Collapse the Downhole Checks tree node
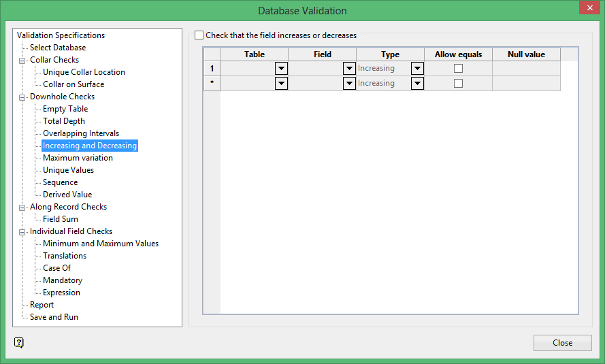Image resolution: width=605 pixels, height=364 pixels. click(22, 97)
